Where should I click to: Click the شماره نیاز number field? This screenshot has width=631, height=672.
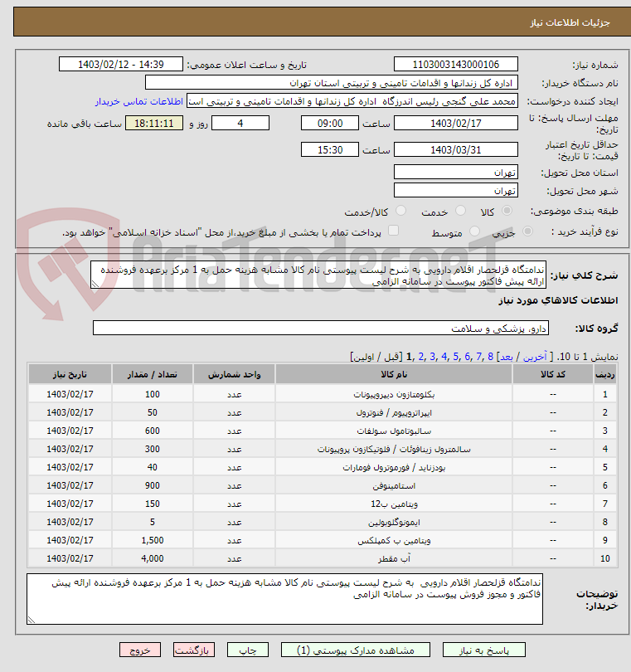456,64
